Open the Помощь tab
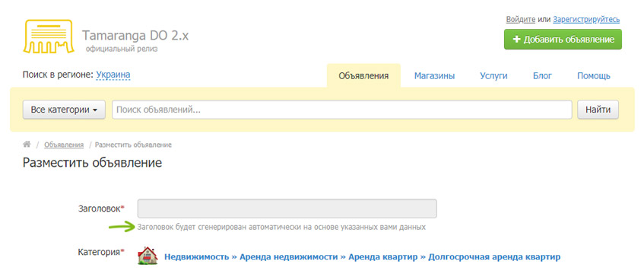 [594, 76]
